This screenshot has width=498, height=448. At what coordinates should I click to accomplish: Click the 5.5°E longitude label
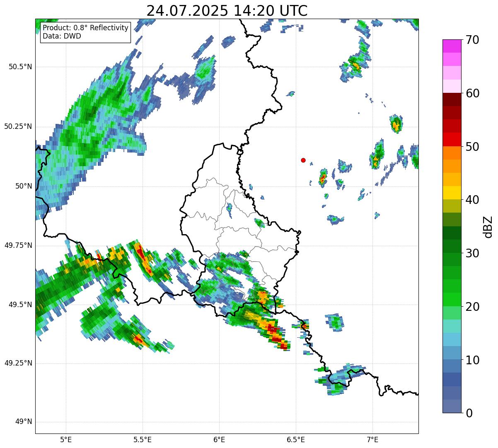(143, 439)
